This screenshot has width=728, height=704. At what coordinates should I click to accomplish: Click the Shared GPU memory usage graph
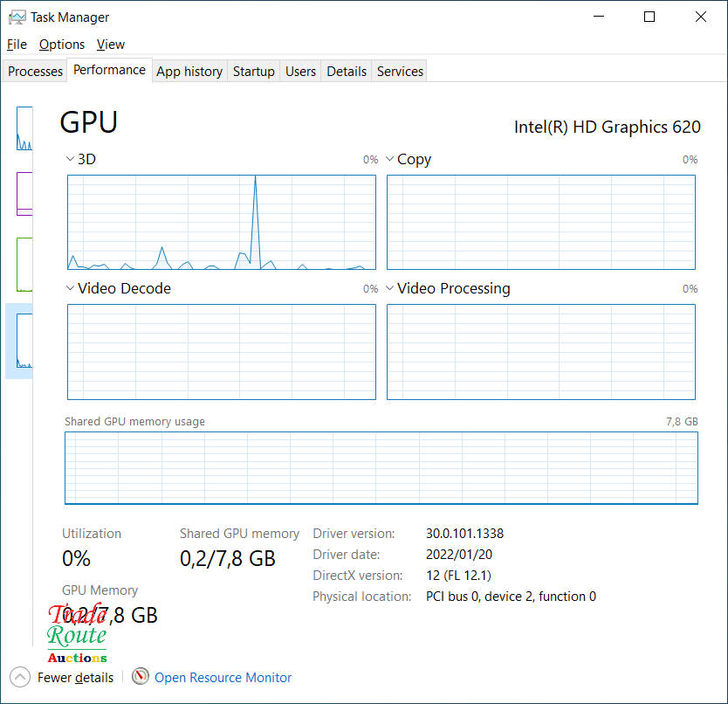point(381,468)
